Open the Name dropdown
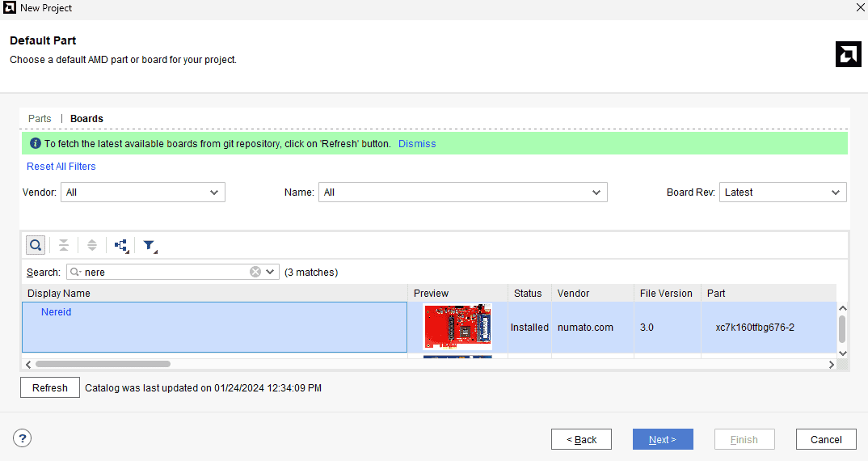The image size is (868, 461). tap(462, 192)
